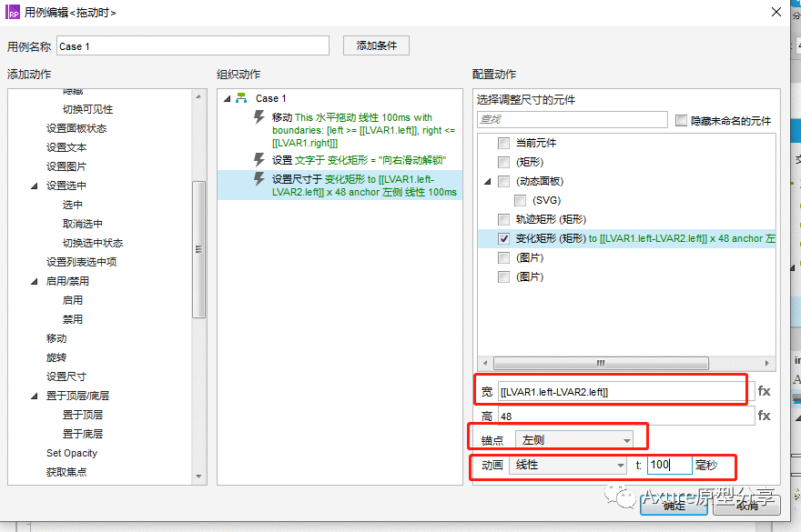Collapse the 置于顶层/底层 action group
This screenshot has height=532, width=801.
(35, 396)
